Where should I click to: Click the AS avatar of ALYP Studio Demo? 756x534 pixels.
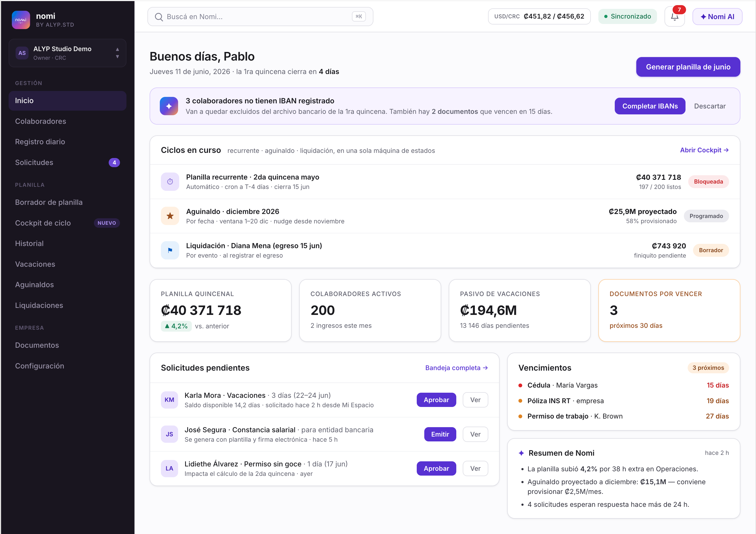pyautogui.click(x=22, y=53)
